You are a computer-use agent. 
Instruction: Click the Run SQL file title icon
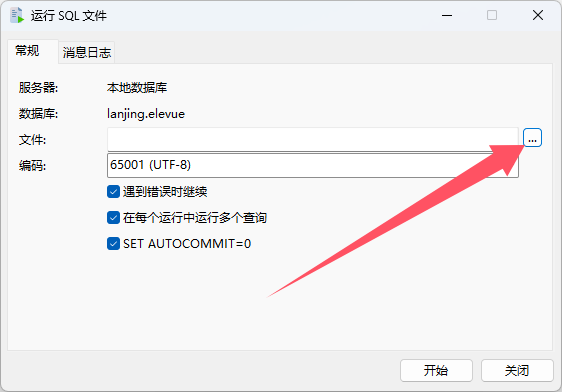(x=17, y=16)
